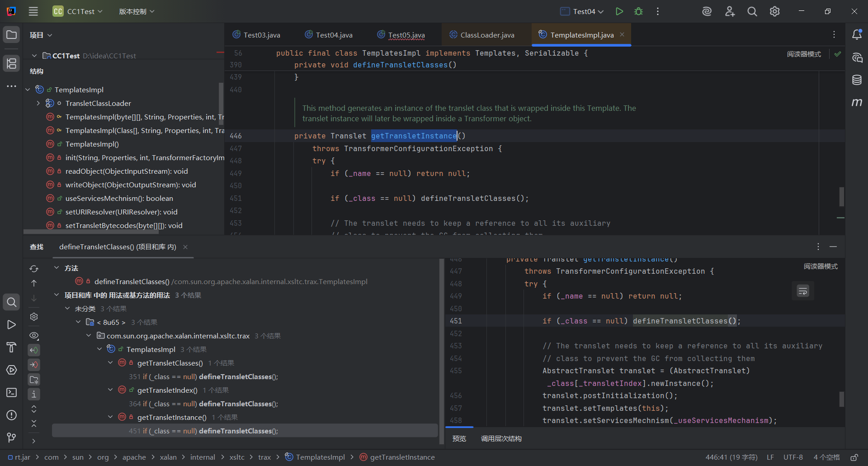The image size is (868, 466).
Task: Open Test04 run configuration dropdown
Action: click(582, 11)
